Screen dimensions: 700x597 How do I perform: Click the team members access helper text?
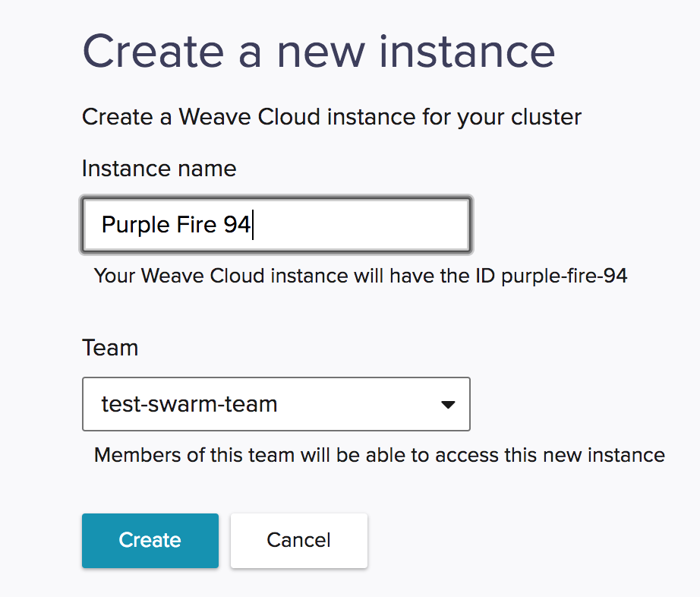(x=380, y=456)
